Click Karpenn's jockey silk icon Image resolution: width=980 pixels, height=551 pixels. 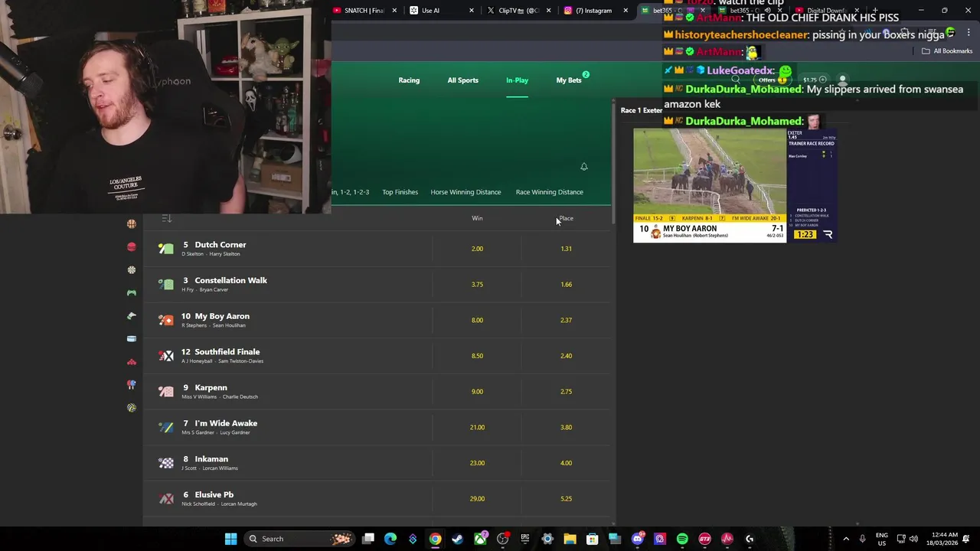[x=166, y=391]
